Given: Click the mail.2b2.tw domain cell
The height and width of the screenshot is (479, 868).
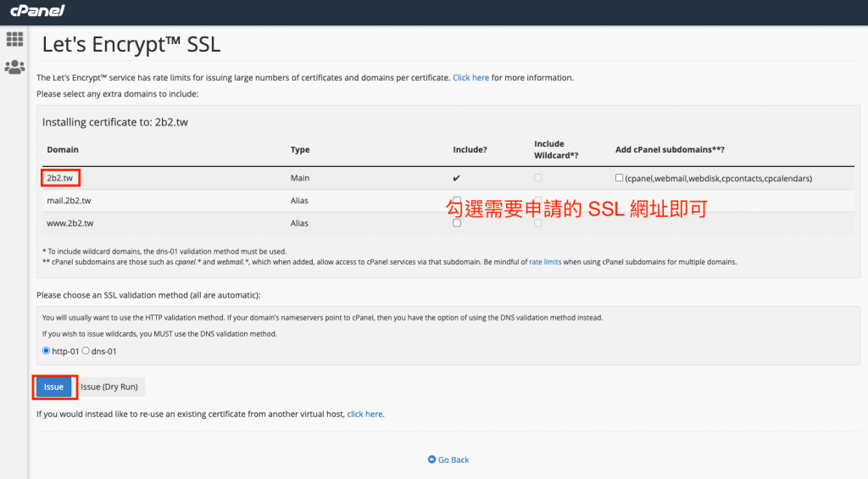Looking at the screenshot, I should pyautogui.click(x=70, y=200).
